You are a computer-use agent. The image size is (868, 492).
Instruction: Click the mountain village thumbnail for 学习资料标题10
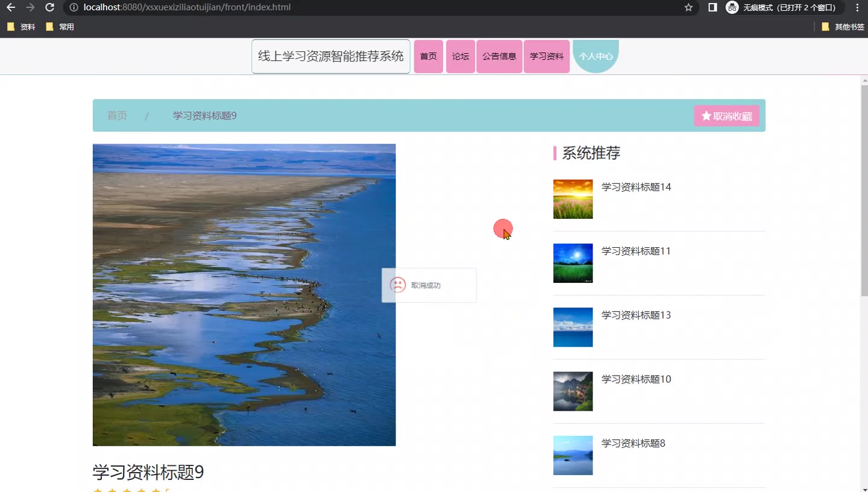[x=573, y=391]
